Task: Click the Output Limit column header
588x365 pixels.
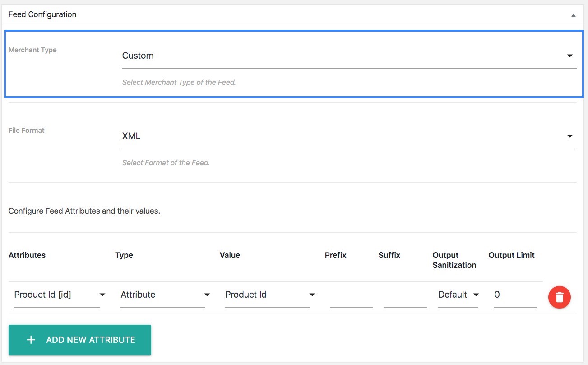Action: click(512, 255)
